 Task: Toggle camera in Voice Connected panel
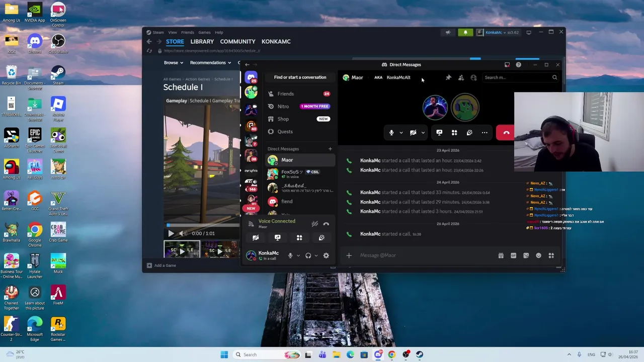point(256,237)
